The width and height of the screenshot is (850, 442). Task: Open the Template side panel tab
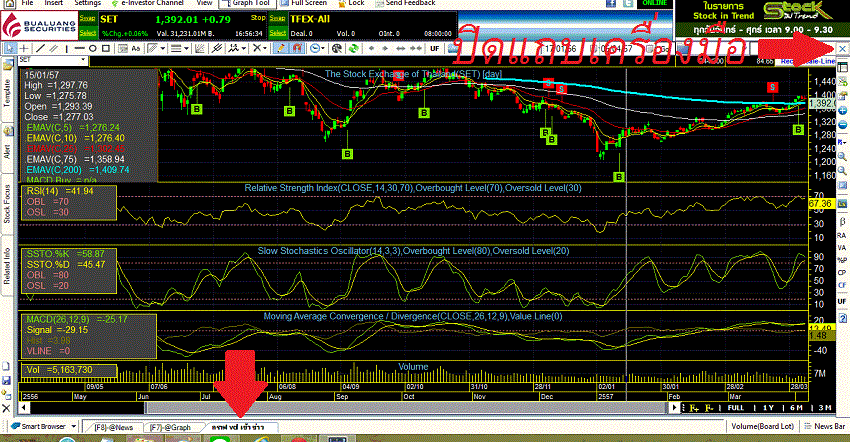(8, 92)
